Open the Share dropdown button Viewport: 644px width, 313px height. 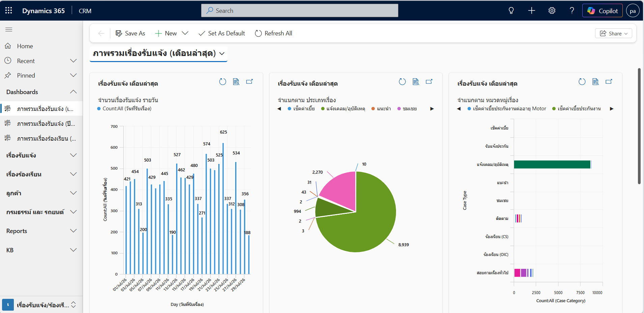point(614,33)
